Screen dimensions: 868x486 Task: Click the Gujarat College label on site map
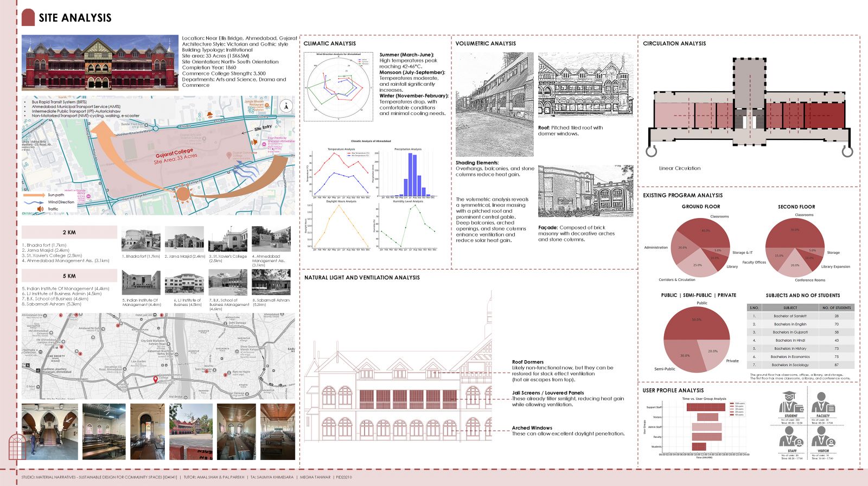pyautogui.click(x=174, y=154)
